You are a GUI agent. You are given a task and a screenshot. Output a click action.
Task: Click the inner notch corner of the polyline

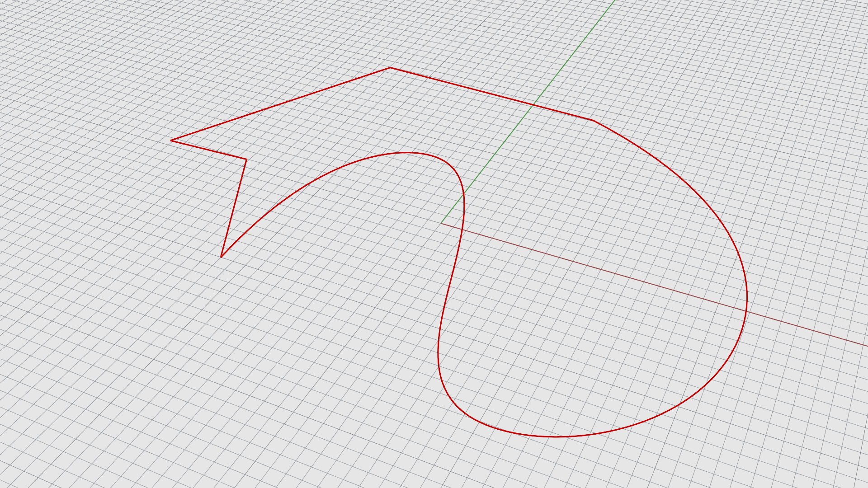246,159
